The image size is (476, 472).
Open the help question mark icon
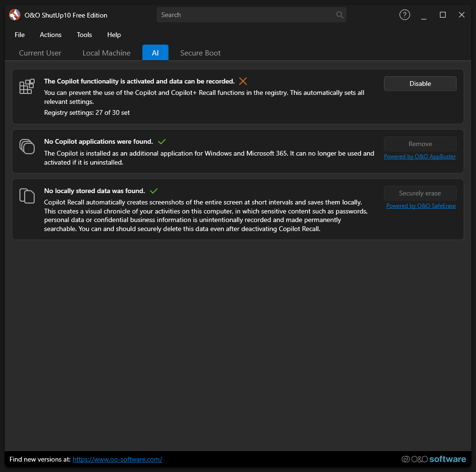(404, 15)
